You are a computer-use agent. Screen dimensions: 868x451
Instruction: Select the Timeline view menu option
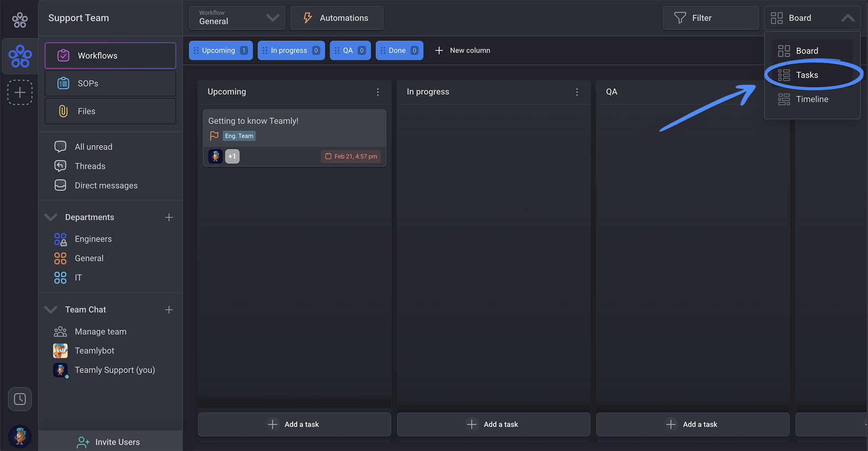[812, 99]
